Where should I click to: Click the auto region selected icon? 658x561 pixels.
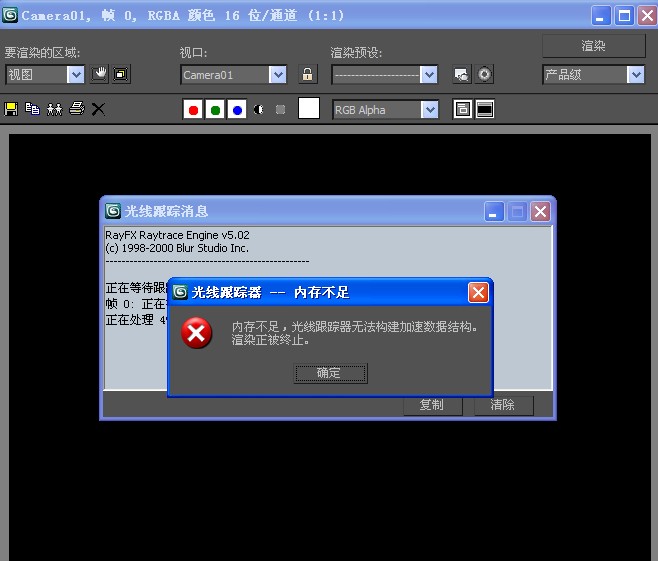pyautogui.click(x=121, y=74)
